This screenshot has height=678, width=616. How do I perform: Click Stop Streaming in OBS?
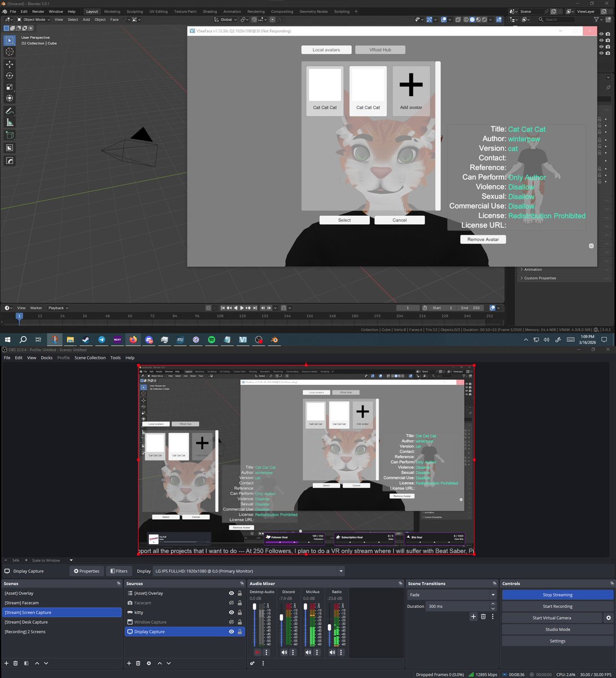[x=557, y=595]
